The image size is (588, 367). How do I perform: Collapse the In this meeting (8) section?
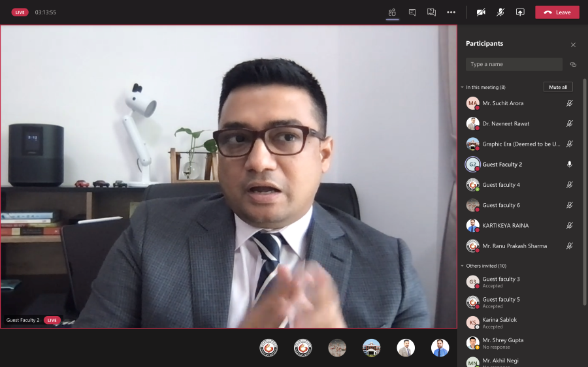[463, 87]
